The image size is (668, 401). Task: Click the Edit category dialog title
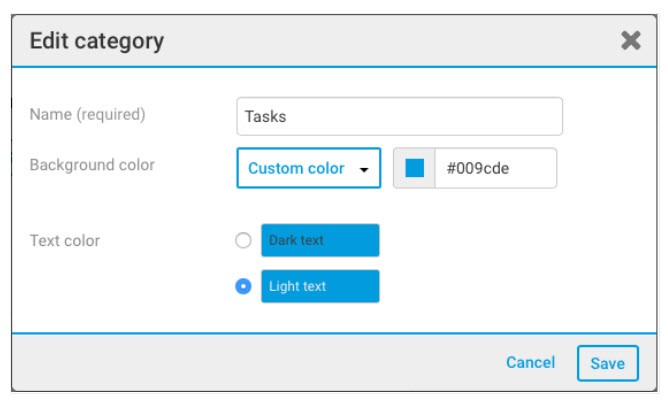pos(96,41)
